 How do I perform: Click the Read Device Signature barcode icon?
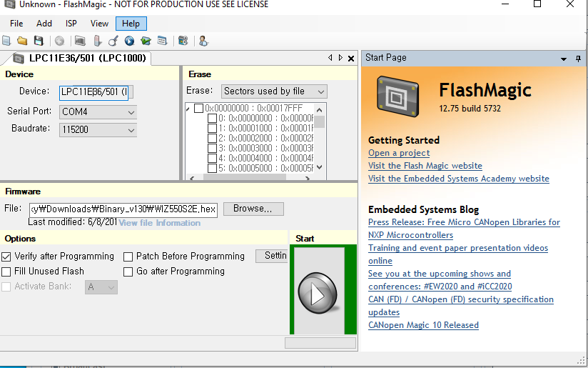[x=80, y=41]
